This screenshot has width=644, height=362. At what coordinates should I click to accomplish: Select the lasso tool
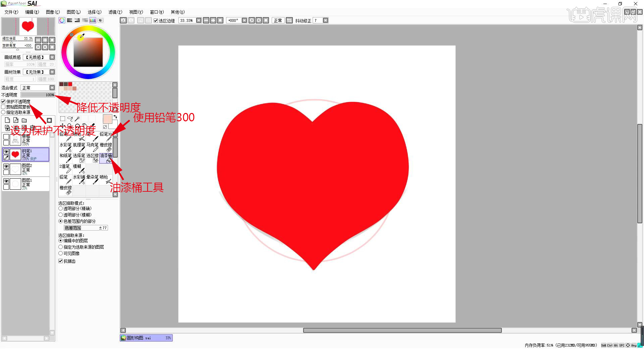(x=70, y=119)
